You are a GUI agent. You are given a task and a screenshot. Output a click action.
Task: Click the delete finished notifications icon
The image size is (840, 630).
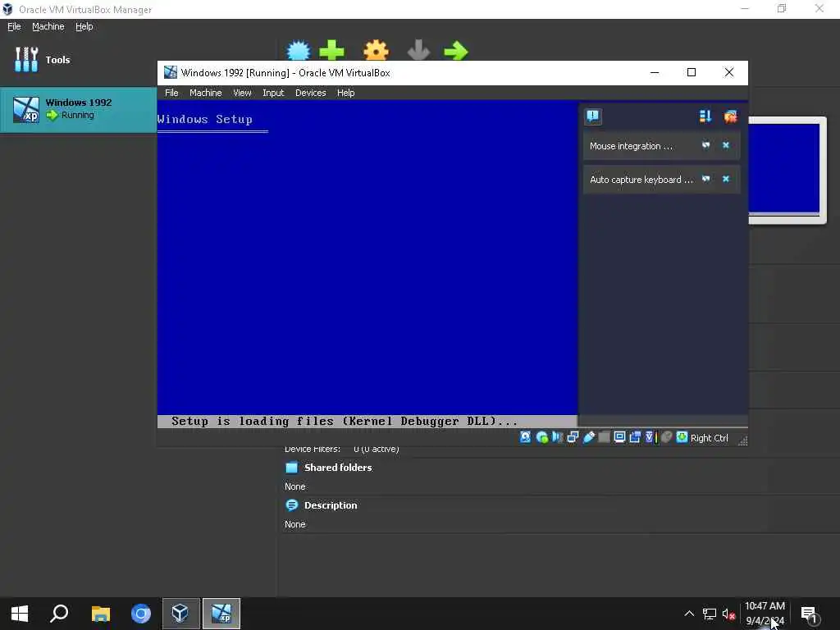coord(730,116)
